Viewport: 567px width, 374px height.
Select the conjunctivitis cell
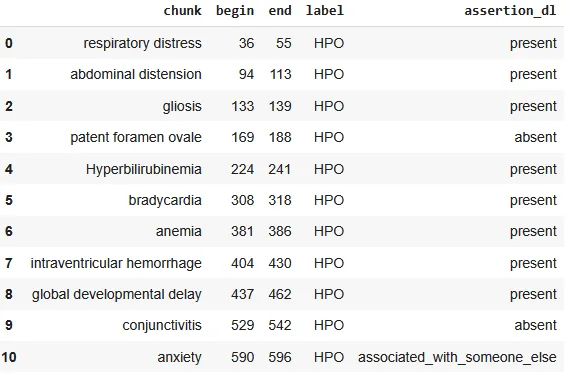162,325
